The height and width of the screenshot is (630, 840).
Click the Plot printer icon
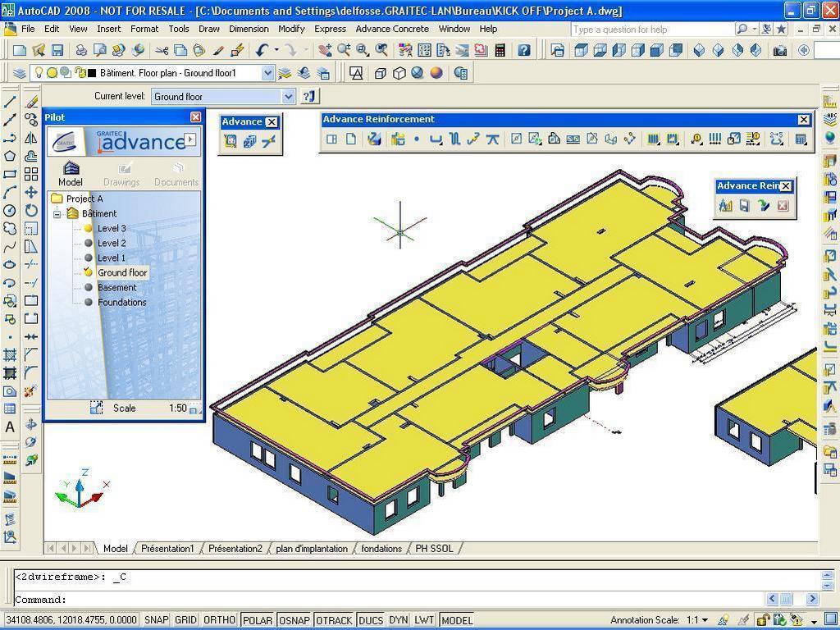(81, 51)
